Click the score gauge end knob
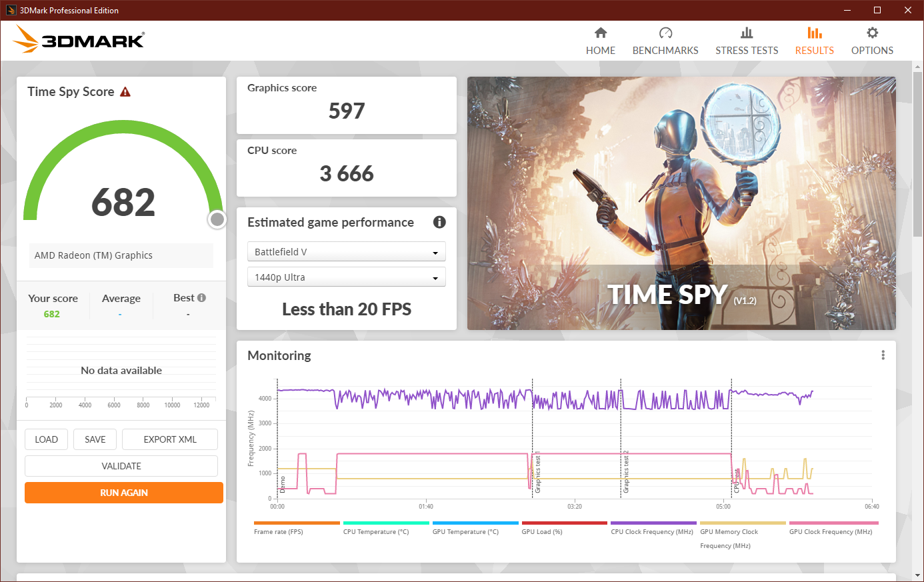Screen dimensions: 924x582 [217, 219]
